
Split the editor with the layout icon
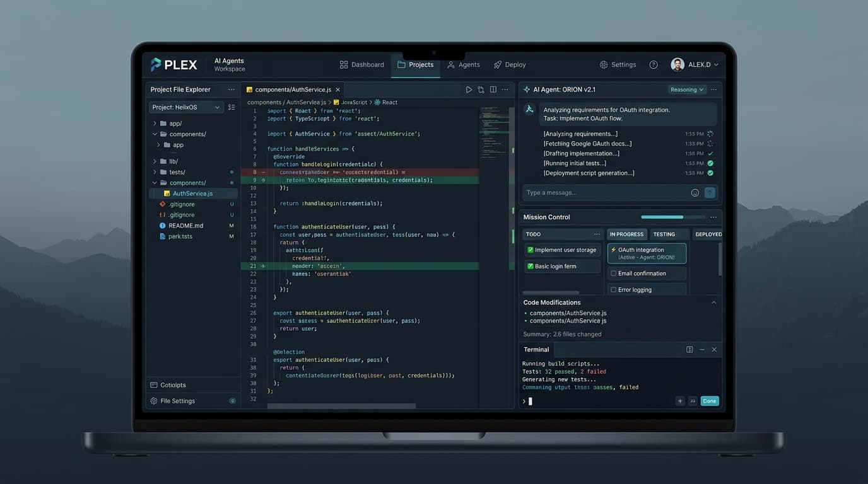coord(493,89)
